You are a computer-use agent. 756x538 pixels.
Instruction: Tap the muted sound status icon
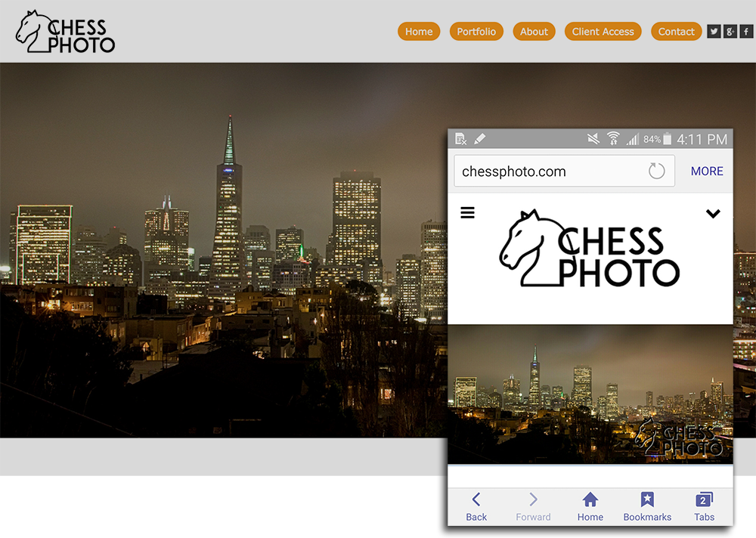(593, 139)
